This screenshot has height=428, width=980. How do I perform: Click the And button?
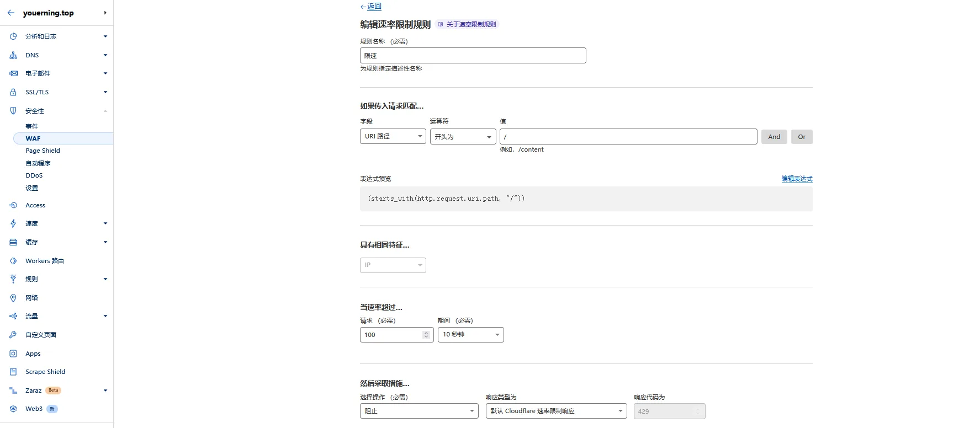point(774,137)
